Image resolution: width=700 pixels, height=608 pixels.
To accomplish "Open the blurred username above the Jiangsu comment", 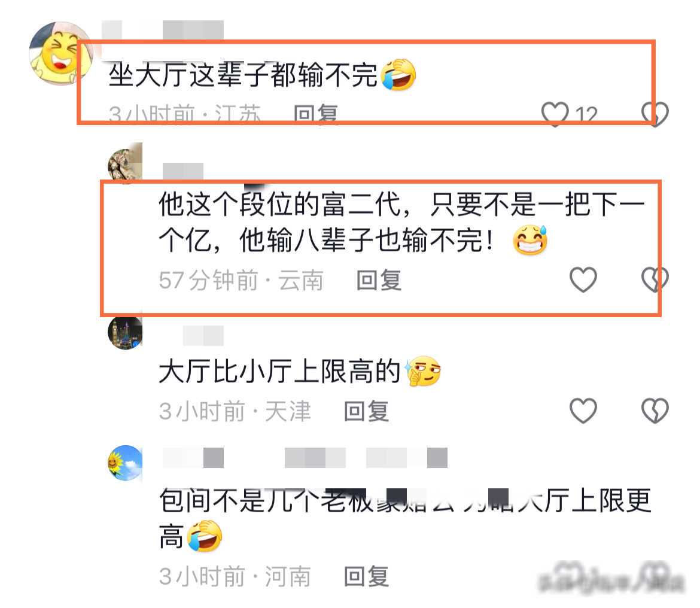I will pyautogui.click(x=163, y=30).
